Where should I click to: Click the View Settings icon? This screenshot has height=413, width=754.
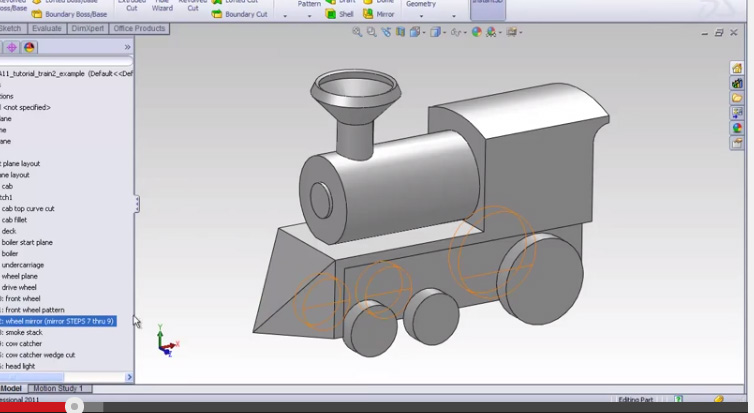(x=511, y=32)
